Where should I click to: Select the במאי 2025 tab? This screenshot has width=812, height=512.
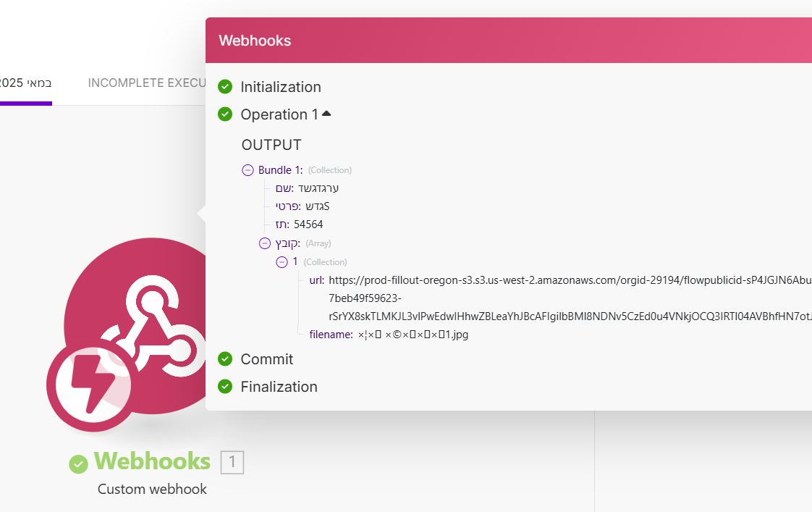click(26, 83)
